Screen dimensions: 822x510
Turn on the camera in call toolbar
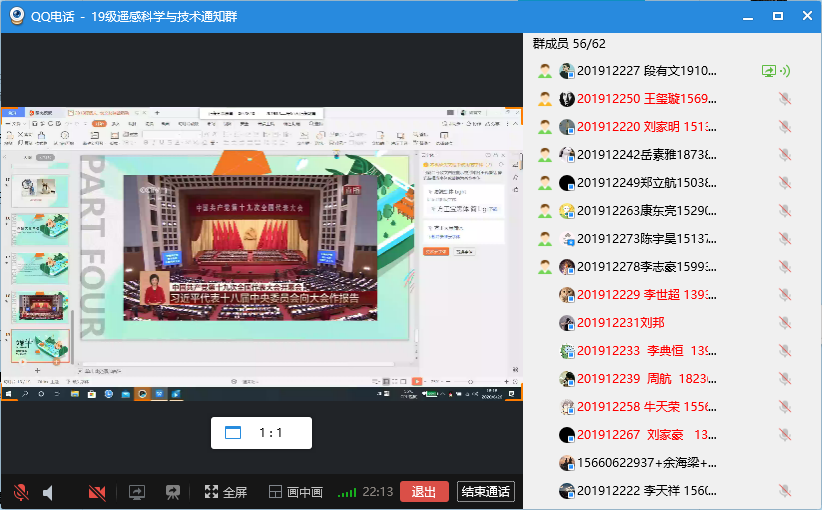pyautogui.click(x=97, y=492)
